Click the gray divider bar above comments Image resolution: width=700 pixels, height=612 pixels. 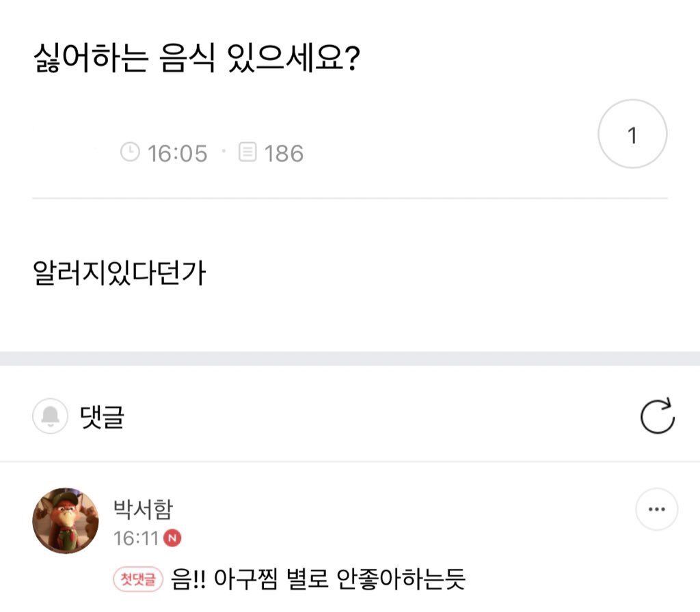click(x=350, y=359)
